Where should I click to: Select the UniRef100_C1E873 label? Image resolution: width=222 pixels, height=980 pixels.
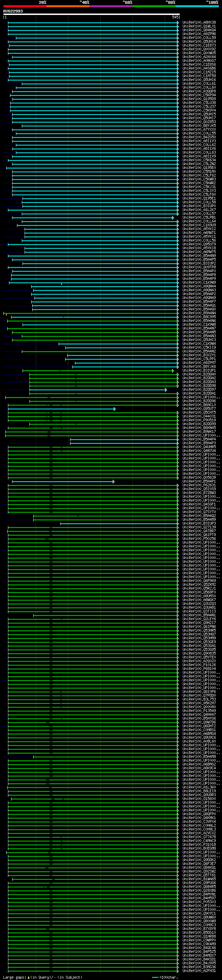[x=199, y=45]
